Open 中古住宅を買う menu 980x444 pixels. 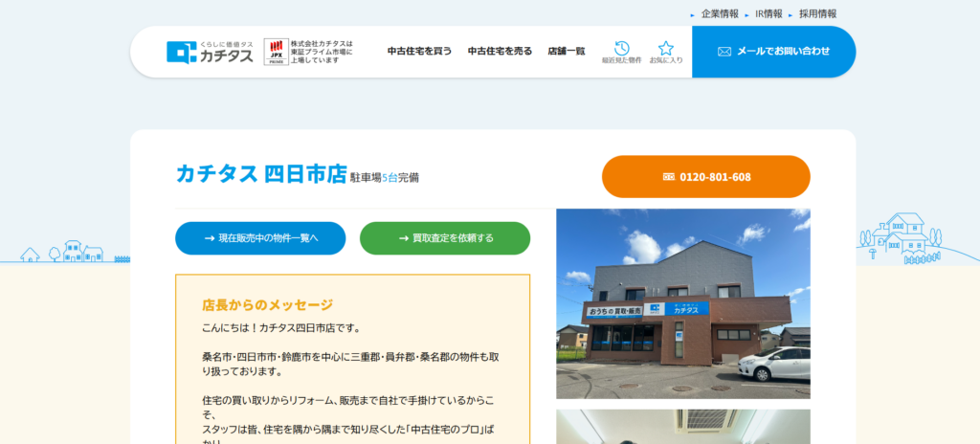click(x=419, y=52)
